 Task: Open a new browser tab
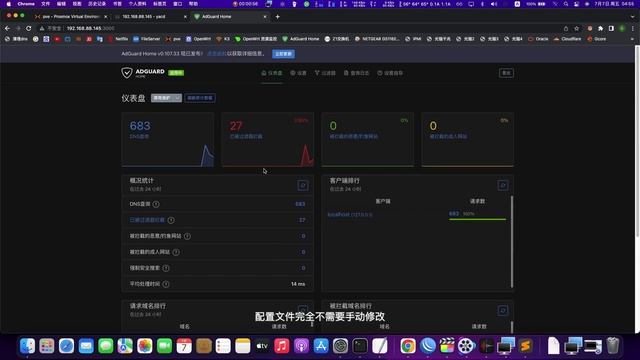(x=278, y=17)
